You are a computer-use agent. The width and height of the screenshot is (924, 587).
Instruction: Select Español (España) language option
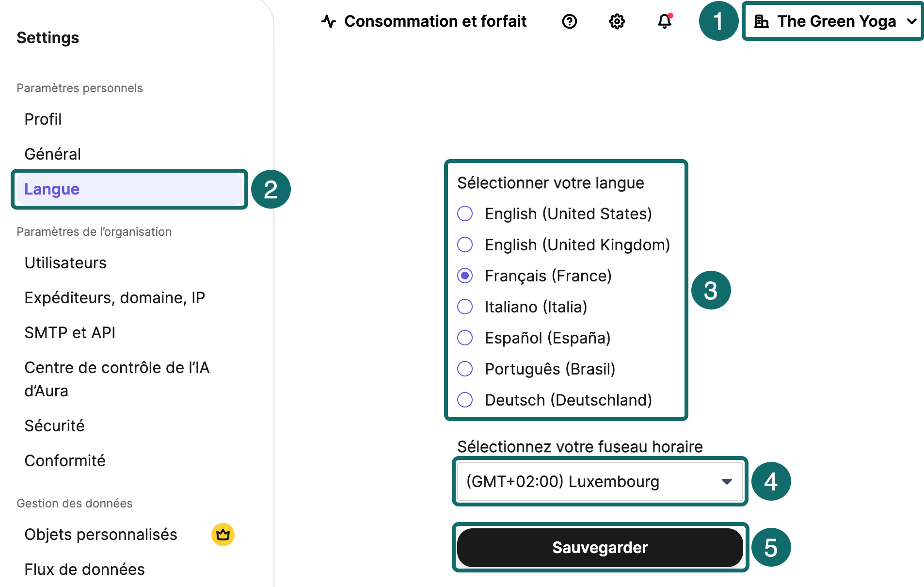coord(465,338)
